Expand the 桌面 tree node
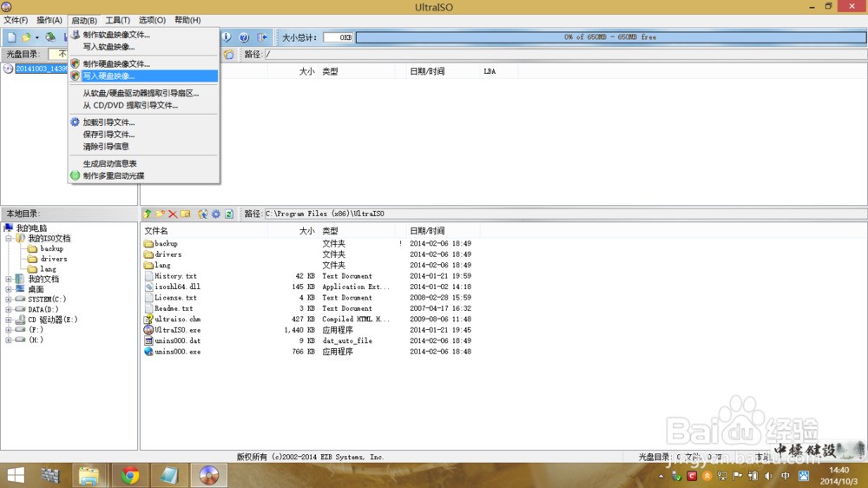Screen dimensions: 868x488 [9, 289]
